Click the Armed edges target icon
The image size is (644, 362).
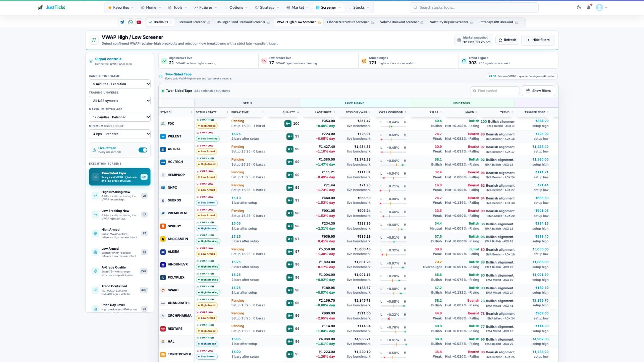click(364, 61)
